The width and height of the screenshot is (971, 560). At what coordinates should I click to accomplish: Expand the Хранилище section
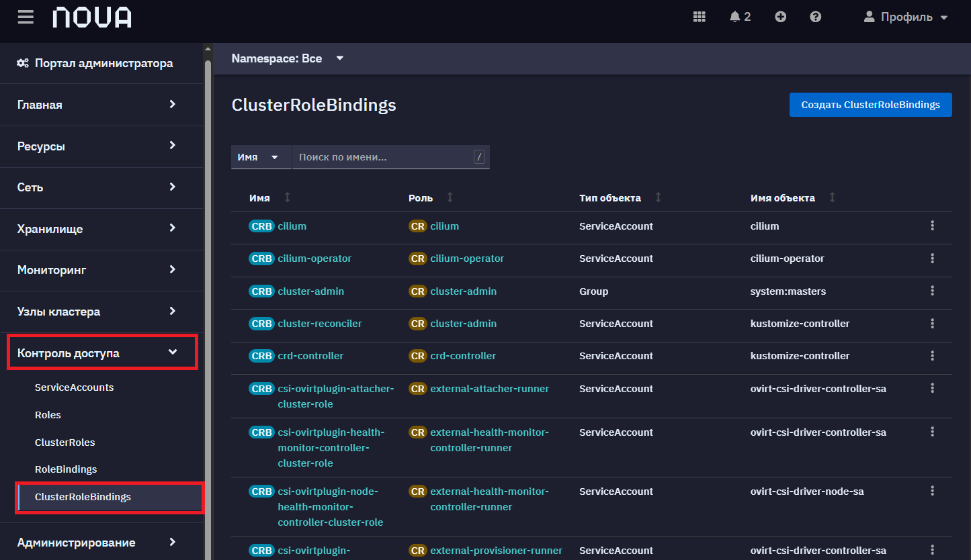coord(101,229)
